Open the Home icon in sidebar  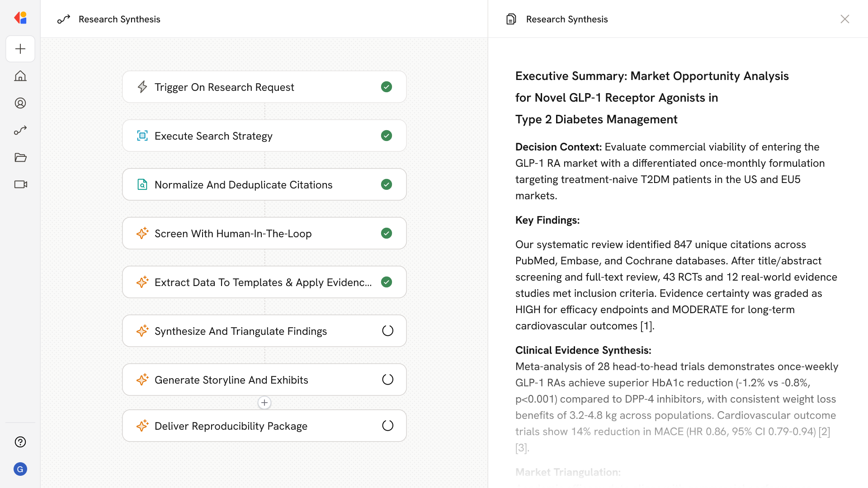[20, 76]
